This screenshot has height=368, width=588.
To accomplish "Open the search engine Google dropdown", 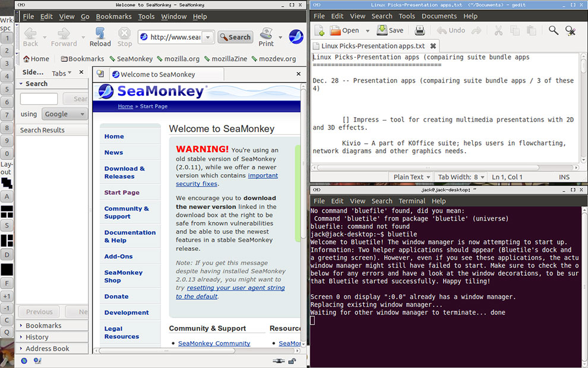I will tap(65, 114).
